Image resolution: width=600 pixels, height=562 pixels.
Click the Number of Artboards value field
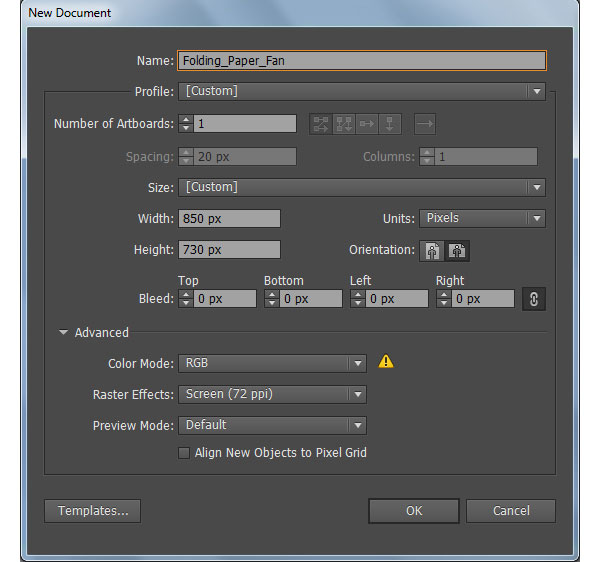pyautogui.click(x=245, y=124)
